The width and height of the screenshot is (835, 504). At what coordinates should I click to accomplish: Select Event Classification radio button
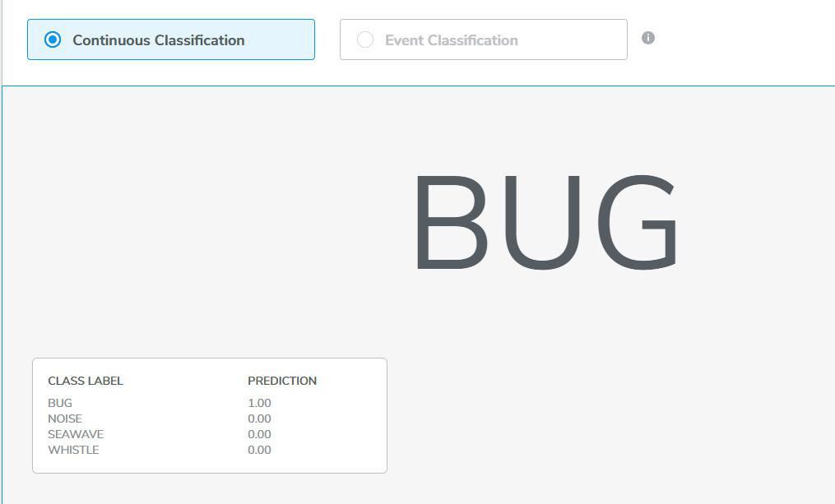tap(365, 40)
